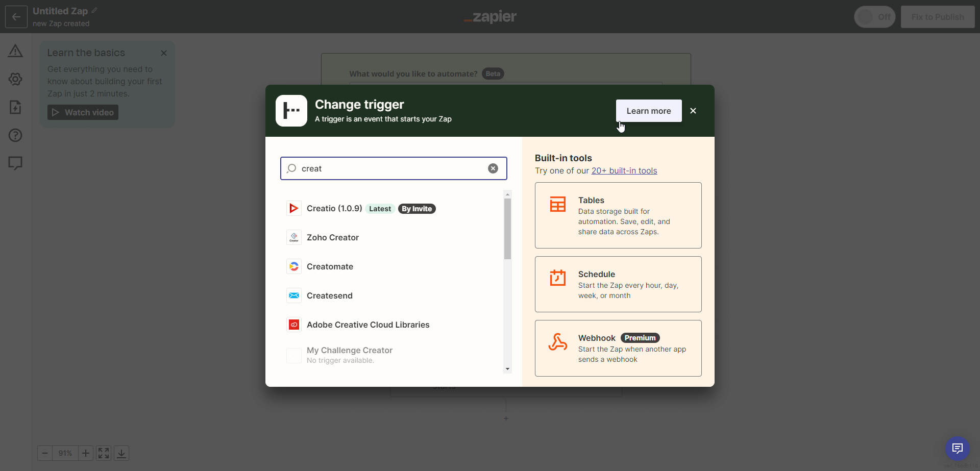Click the scrollbar down arrow
The height and width of the screenshot is (471, 980).
coord(507,369)
